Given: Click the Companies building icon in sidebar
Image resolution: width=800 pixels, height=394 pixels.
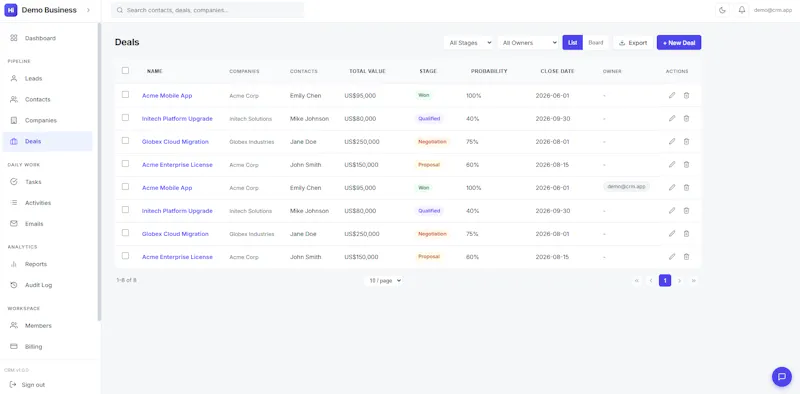Looking at the screenshot, I should pos(14,120).
